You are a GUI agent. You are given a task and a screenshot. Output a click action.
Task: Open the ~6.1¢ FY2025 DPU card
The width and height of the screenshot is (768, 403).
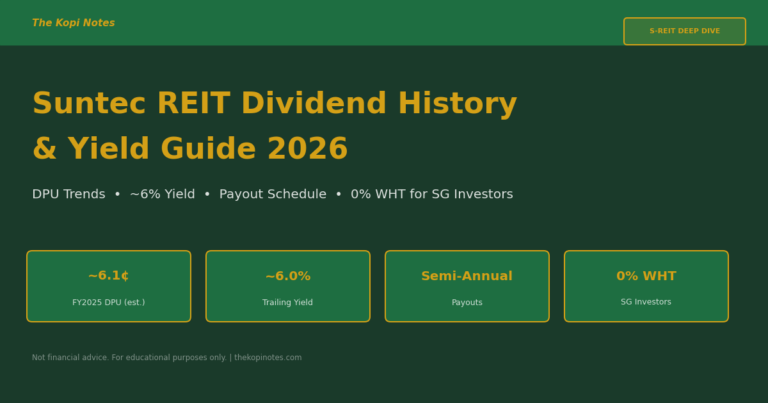click(x=109, y=286)
